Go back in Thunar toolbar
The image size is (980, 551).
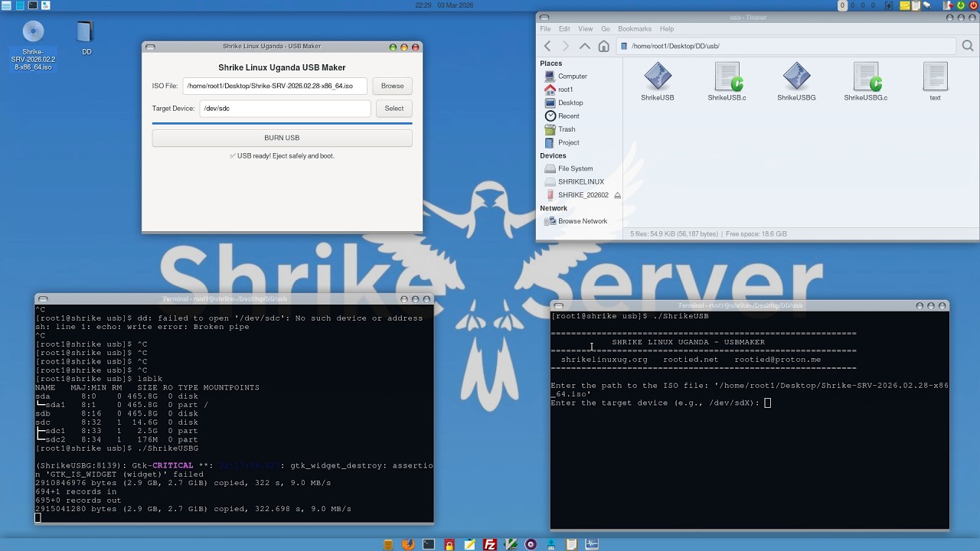coord(547,46)
